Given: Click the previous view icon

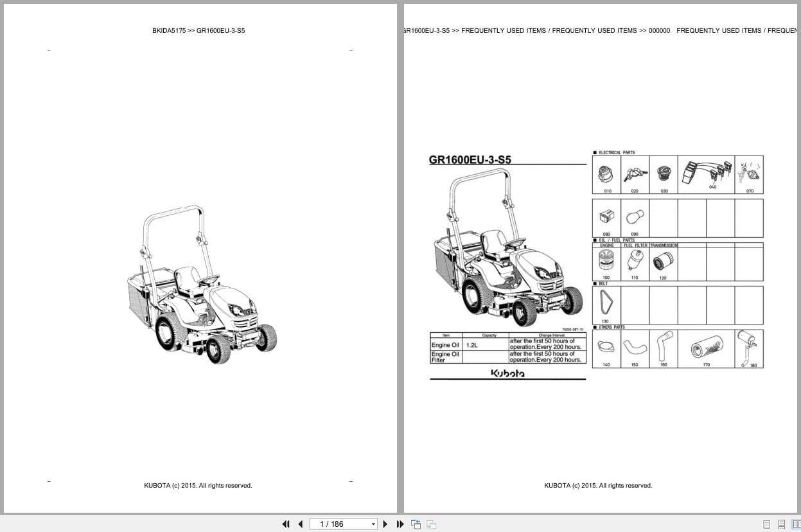Looking at the screenshot, I should coord(416,524).
